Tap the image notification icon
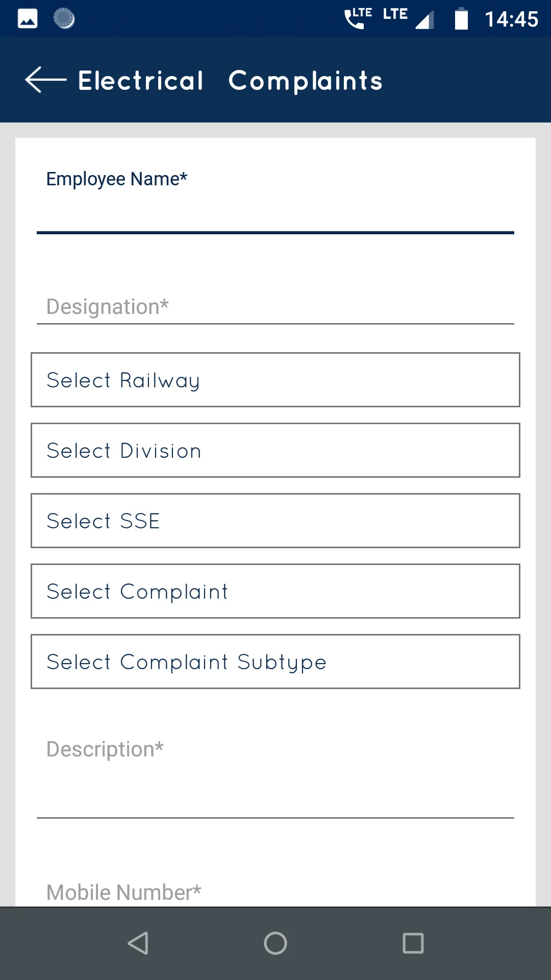 click(x=28, y=19)
